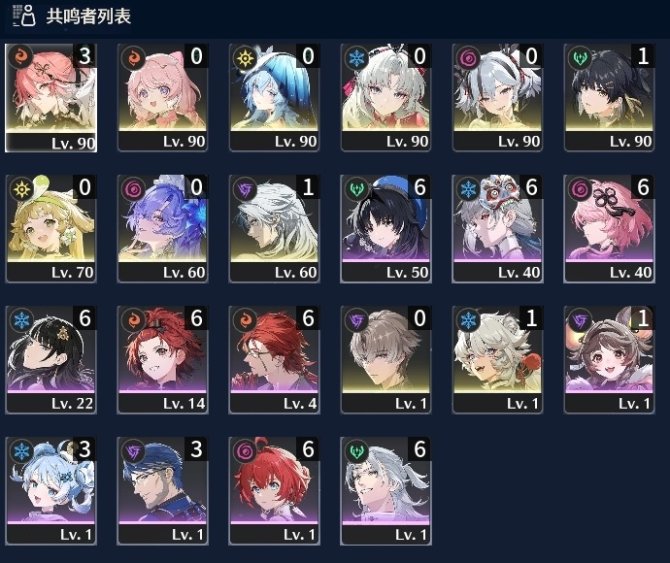Image resolution: width=670 pixels, height=563 pixels.
Task: Open the glasses-wearing Lv. 4 character card
Action: click(274, 360)
